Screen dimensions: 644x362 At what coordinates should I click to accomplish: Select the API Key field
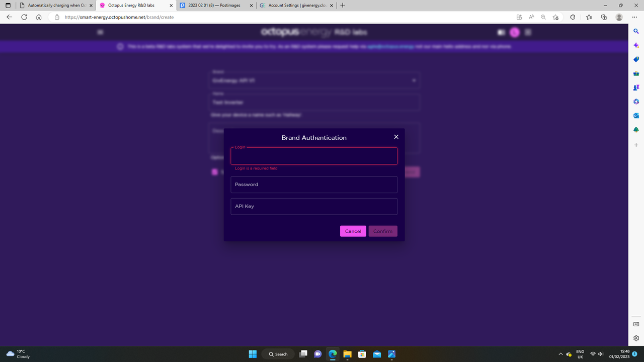(314, 206)
